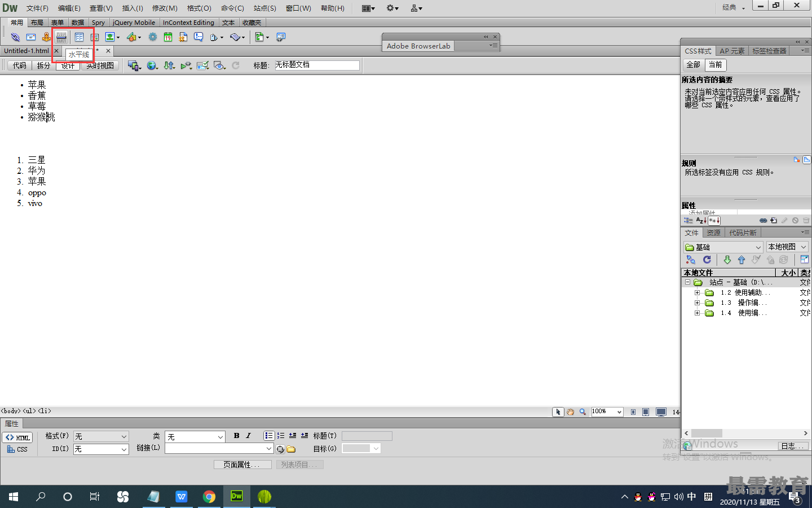Open the 格式(F) format dropdown
Screen dimensions: 812x508
tap(101, 436)
